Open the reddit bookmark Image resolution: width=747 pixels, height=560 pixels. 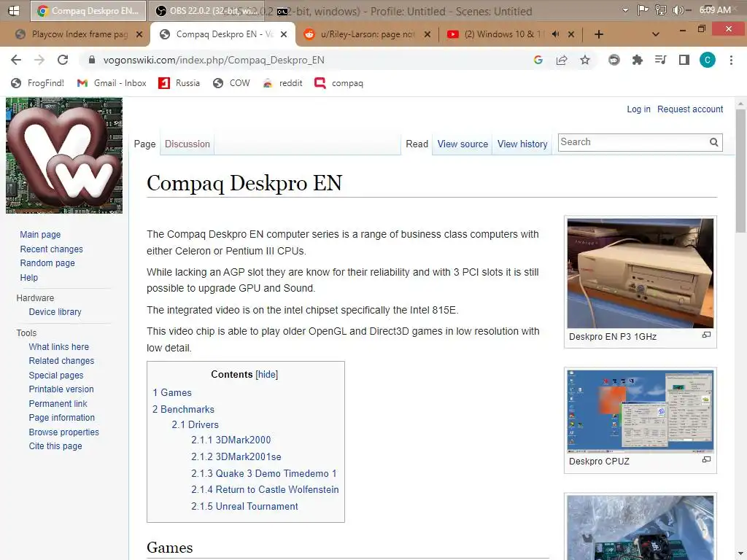pyautogui.click(x=282, y=83)
